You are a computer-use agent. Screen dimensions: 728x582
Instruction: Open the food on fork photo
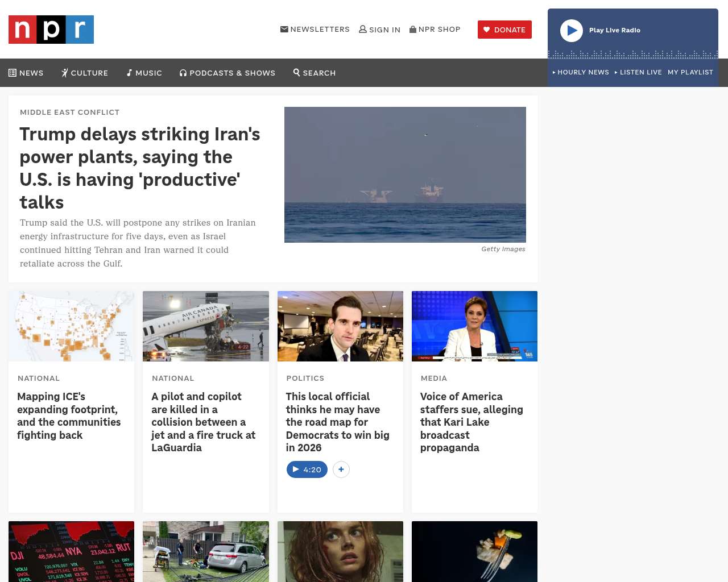[474, 551]
